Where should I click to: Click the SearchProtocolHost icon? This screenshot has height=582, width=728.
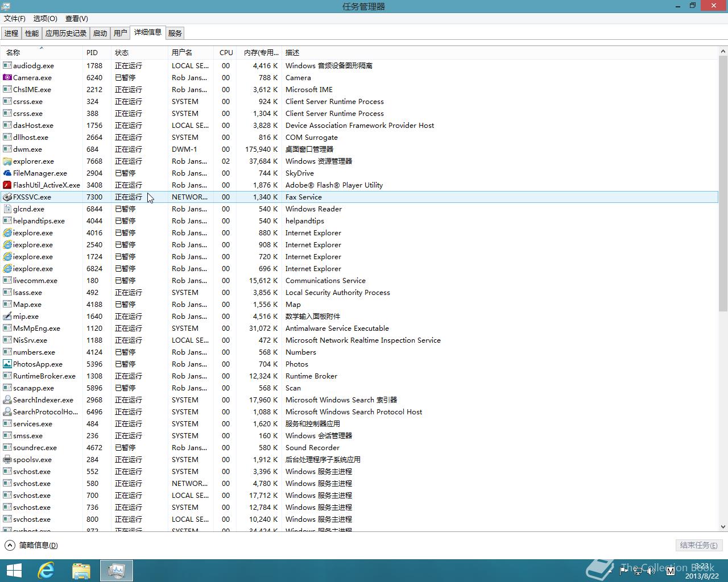(x=7, y=411)
